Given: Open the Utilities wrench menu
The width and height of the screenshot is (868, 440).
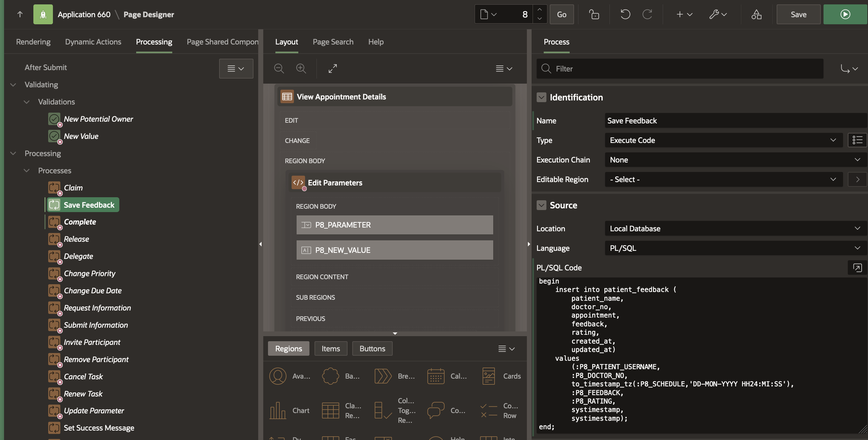Looking at the screenshot, I should coord(718,14).
